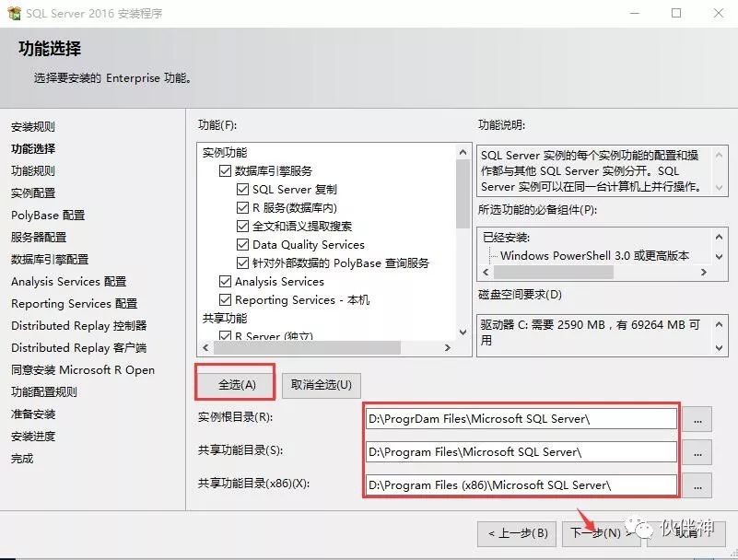Click the SQL Server setup icon in titlebar
Screen dimensions: 738x560
pos(13,13)
